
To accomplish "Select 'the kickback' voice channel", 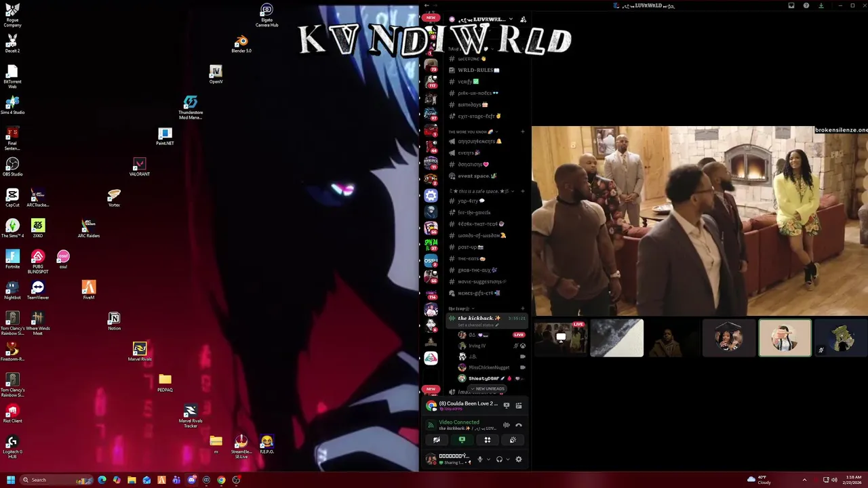I will pos(486,320).
